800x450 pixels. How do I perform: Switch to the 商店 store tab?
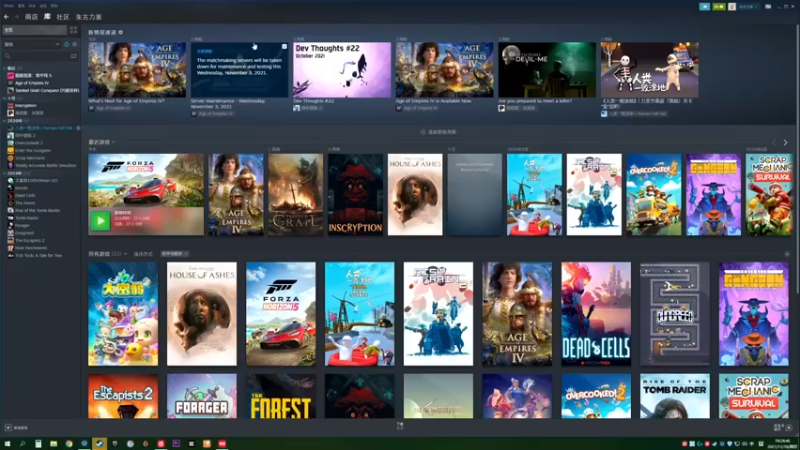(x=31, y=17)
